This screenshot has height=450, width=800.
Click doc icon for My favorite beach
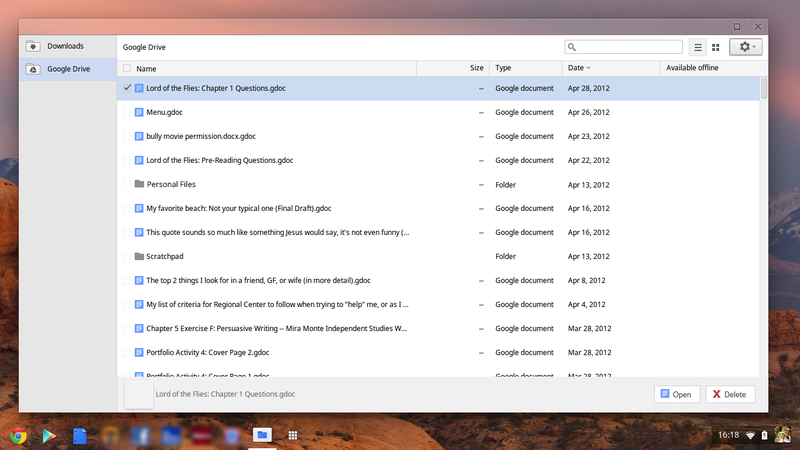[x=139, y=208]
